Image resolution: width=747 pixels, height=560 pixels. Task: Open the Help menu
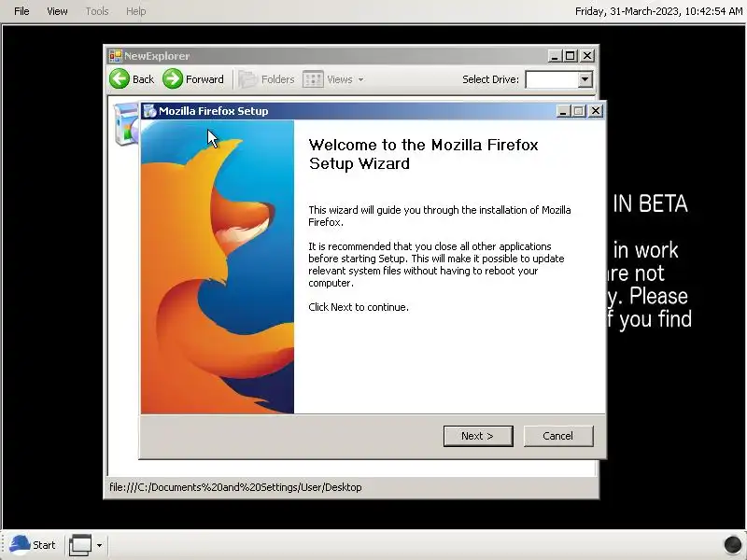tap(135, 11)
